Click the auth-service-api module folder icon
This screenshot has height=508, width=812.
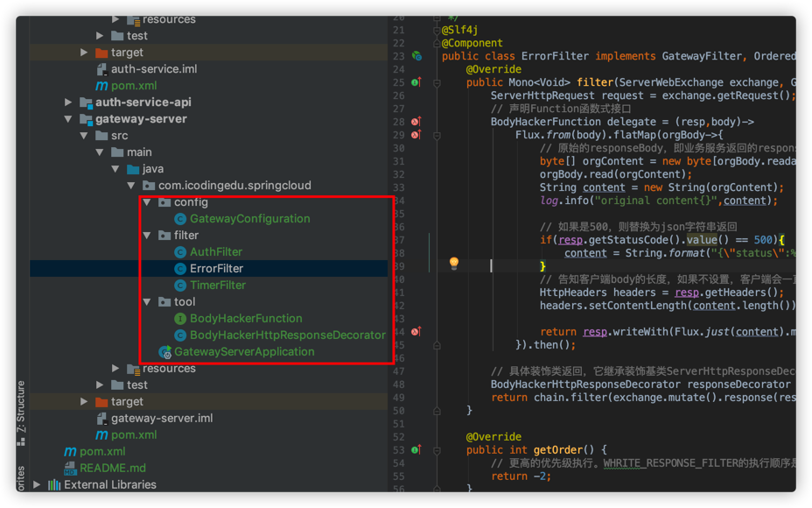(86, 102)
